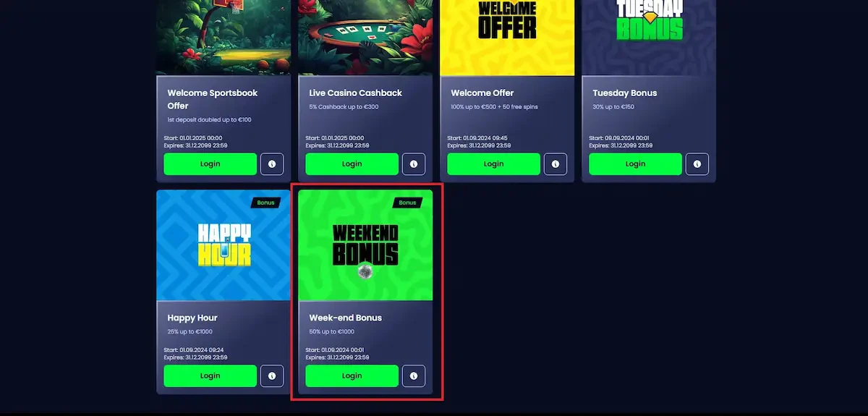Click Login under Welcome Sportsbook Offer

pyautogui.click(x=210, y=164)
